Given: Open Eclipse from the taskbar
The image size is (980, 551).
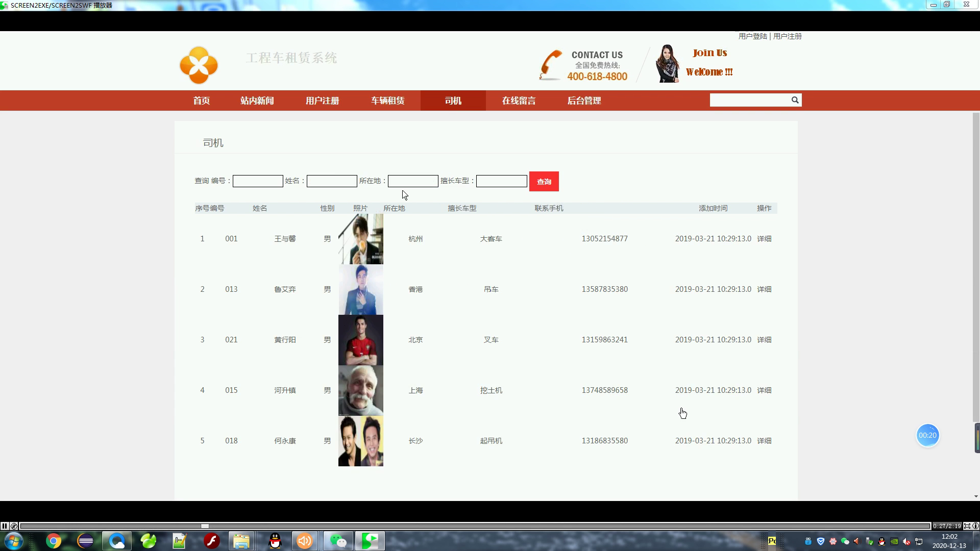Looking at the screenshot, I should coord(85,541).
